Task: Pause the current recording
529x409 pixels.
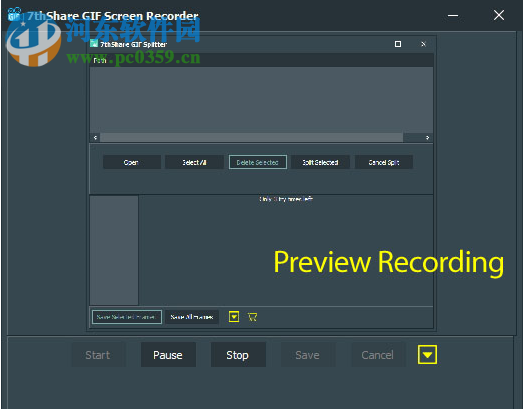Action: [168, 355]
